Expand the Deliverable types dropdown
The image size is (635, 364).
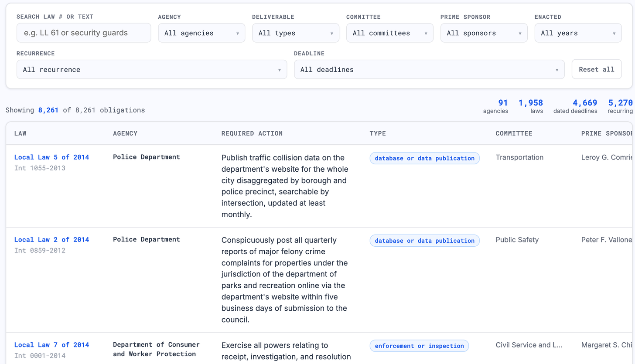tap(296, 33)
